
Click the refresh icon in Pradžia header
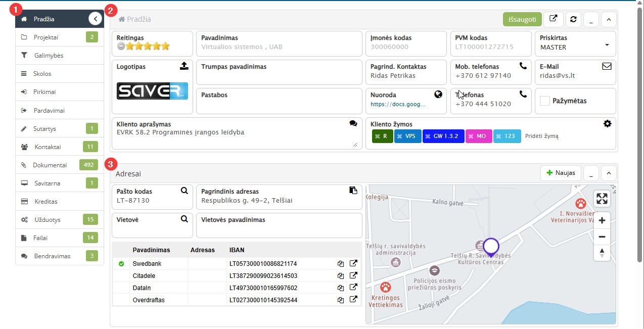click(x=573, y=19)
